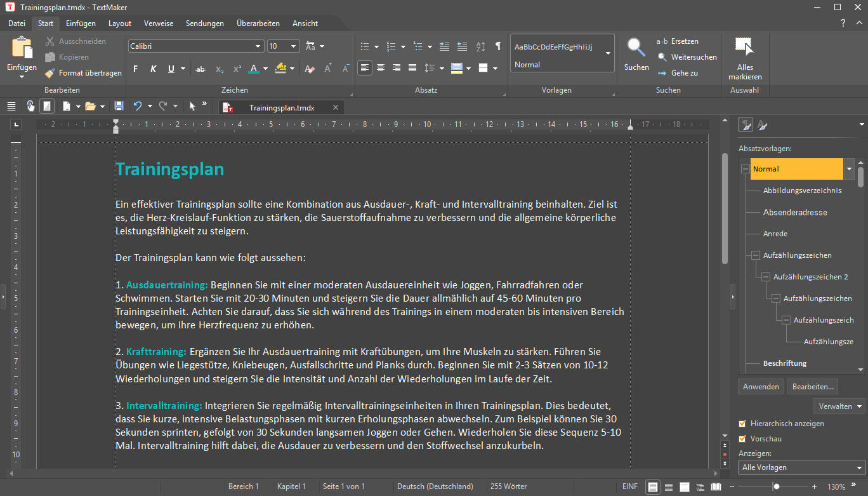The image size is (868, 496).
Task: Apply subscript formatting
Action: [219, 69]
